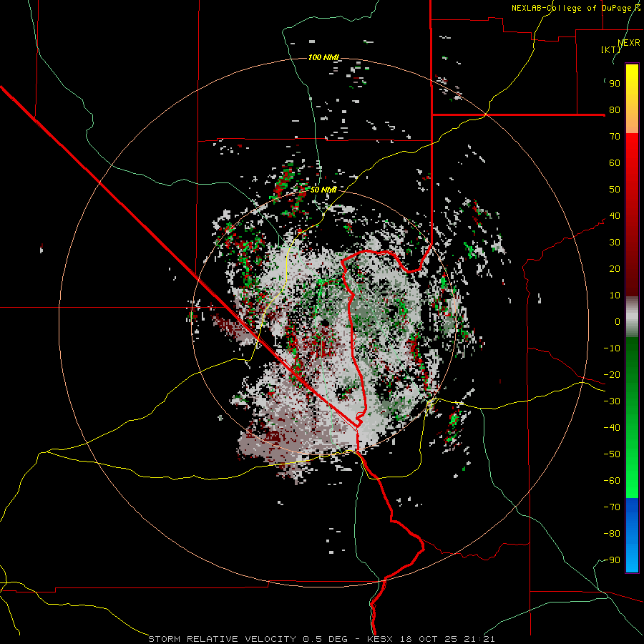This screenshot has width=644, height=644.
Task: Click the "[KT]" units label
Action: [611, 49]
